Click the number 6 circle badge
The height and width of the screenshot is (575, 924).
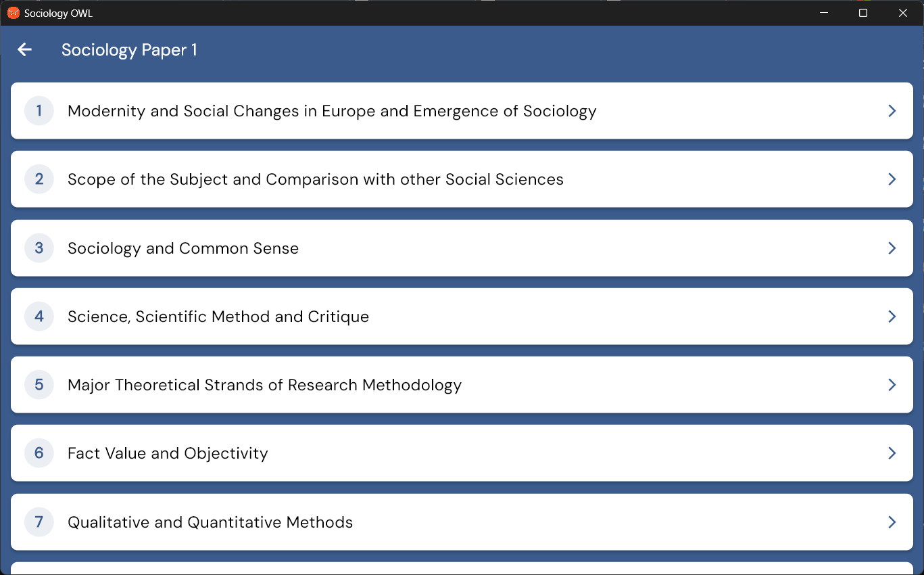[x=39, y=453]
